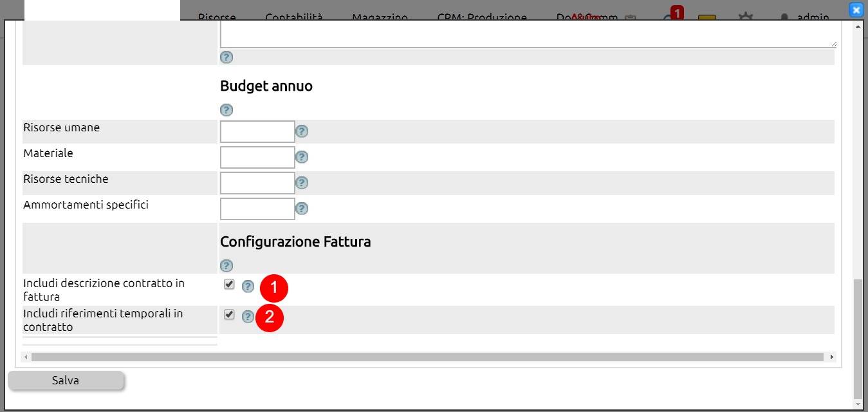Open help for Includi descrizione contratto checkbox
868x412 pixels.
248,286
